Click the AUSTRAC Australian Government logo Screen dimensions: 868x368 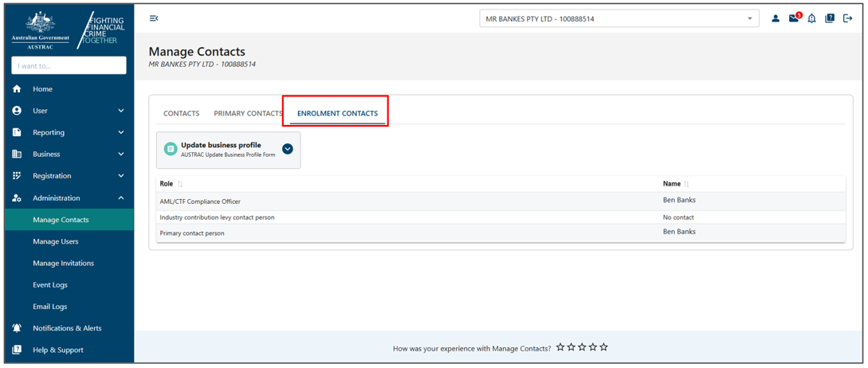click(x=41, y=30)
